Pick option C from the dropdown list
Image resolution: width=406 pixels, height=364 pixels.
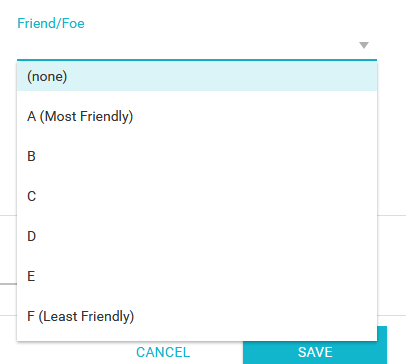pyautogui.click(x=197, y=196)
